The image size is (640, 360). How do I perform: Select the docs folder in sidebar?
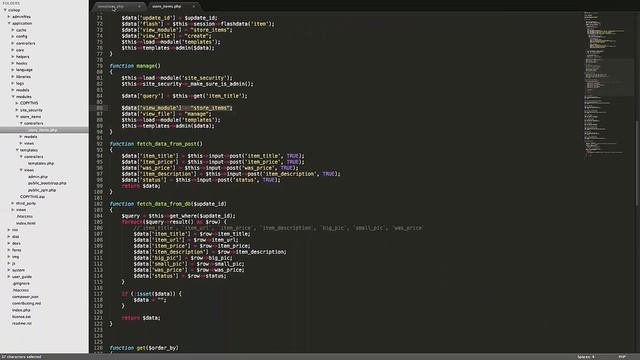16,243
